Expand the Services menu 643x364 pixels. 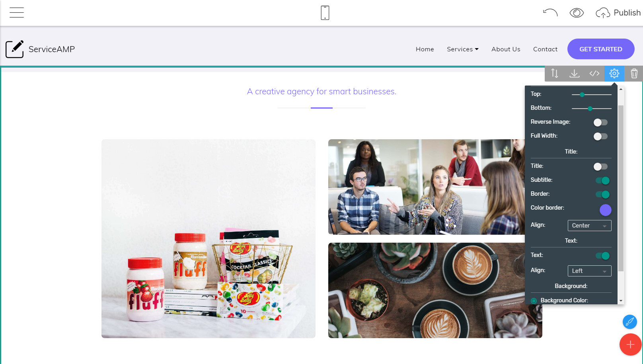pyautogui.click(x=462, y=49)
